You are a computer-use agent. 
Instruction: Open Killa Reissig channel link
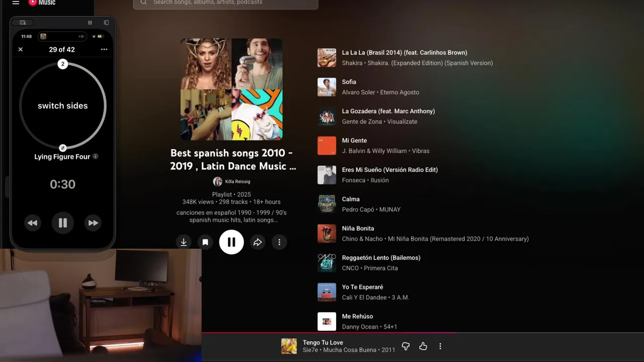[x=237, y=182]
